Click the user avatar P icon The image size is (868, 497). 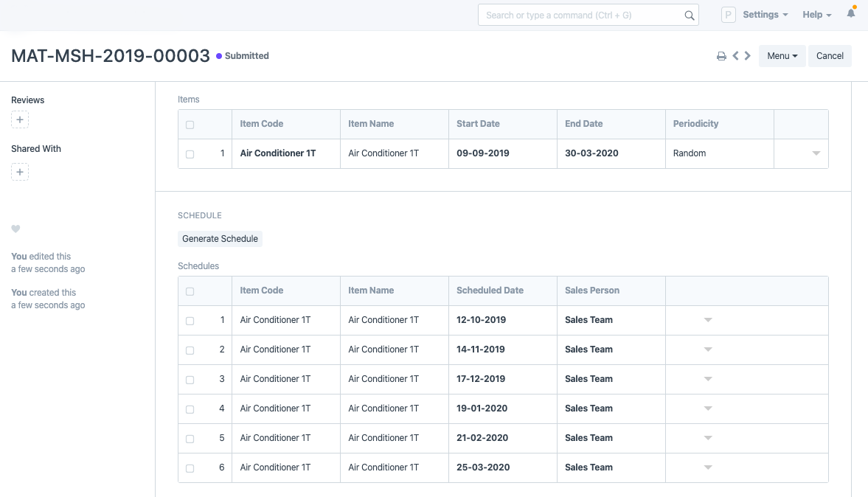click(x=729, y=15)
